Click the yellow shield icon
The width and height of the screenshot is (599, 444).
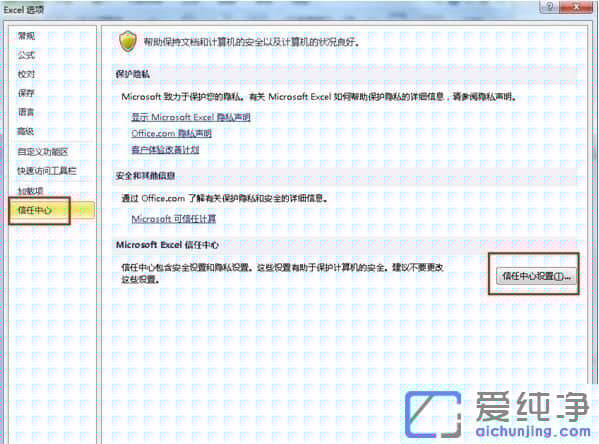pyautogui.click(x=128, y=41)
